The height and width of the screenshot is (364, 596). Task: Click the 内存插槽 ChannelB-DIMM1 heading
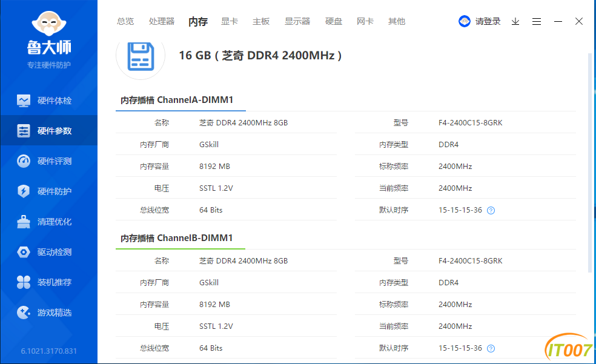(x=177, y=238)
